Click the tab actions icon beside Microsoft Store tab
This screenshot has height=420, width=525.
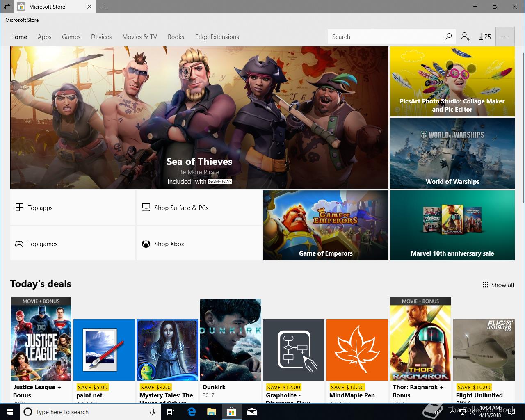coord(7,7)
